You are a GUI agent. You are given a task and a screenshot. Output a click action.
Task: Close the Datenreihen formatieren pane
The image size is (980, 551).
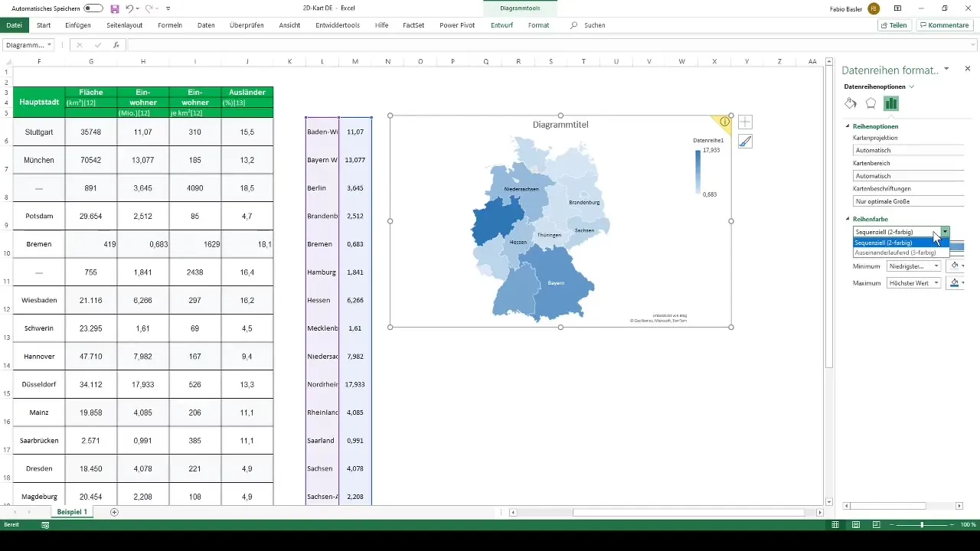pos(967,69)
